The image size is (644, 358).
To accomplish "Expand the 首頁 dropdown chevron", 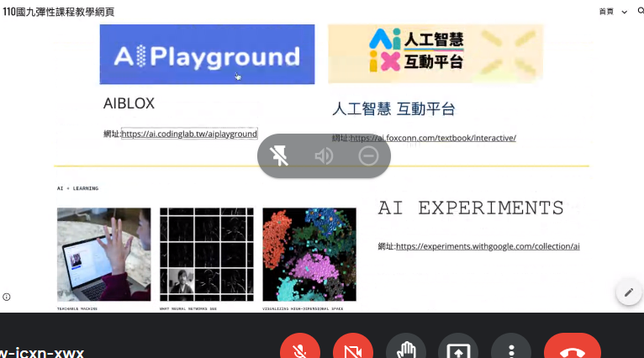I will pos(625,12).
